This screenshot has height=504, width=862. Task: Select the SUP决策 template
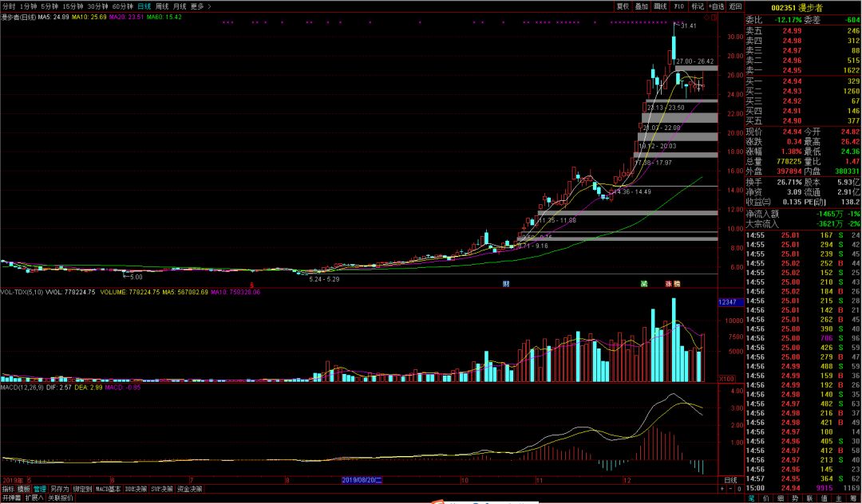tap(162, 489)
